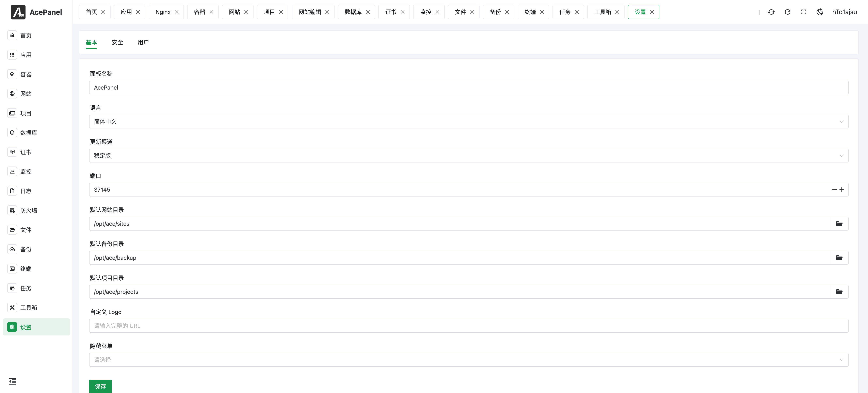Click the reload page icon in header
The image size is (868, 393).
(x=787, y=12)
